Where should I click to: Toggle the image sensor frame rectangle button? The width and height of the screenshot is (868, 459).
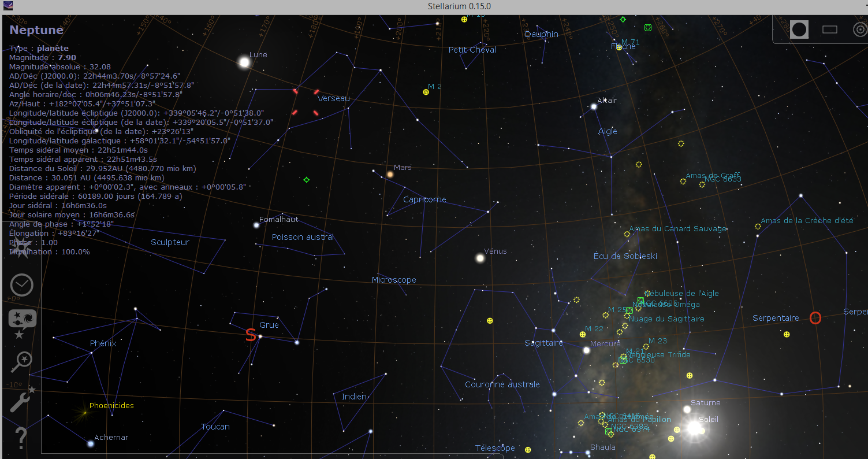(x=830, y=29)
